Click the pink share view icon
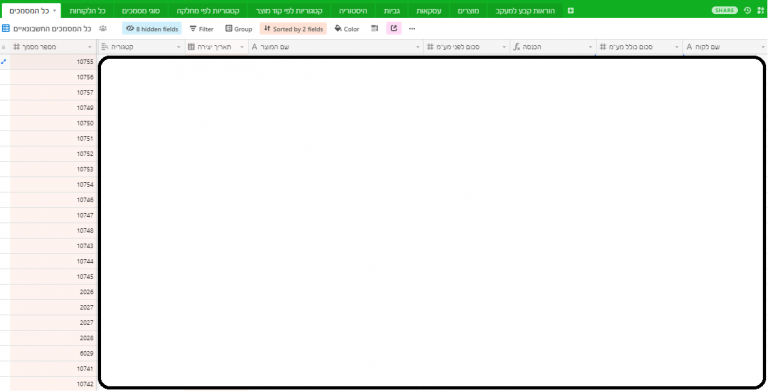This screenshot has width=768, height=392. coord(394,28)
